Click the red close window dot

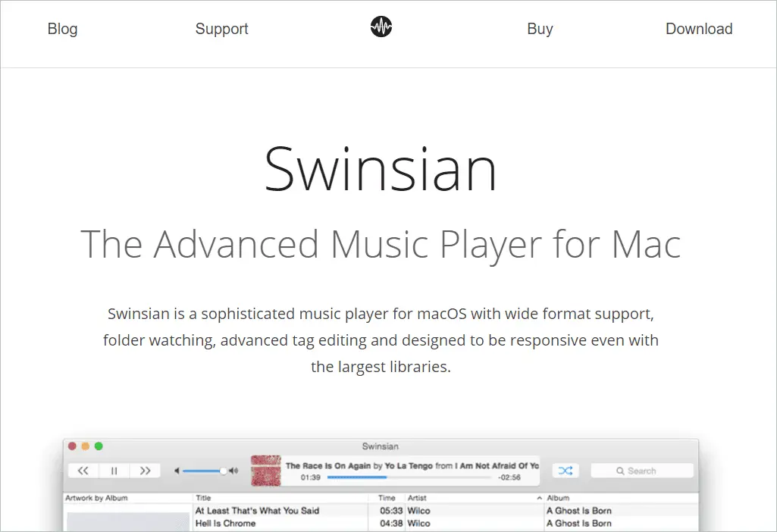[x=72, y=446]
